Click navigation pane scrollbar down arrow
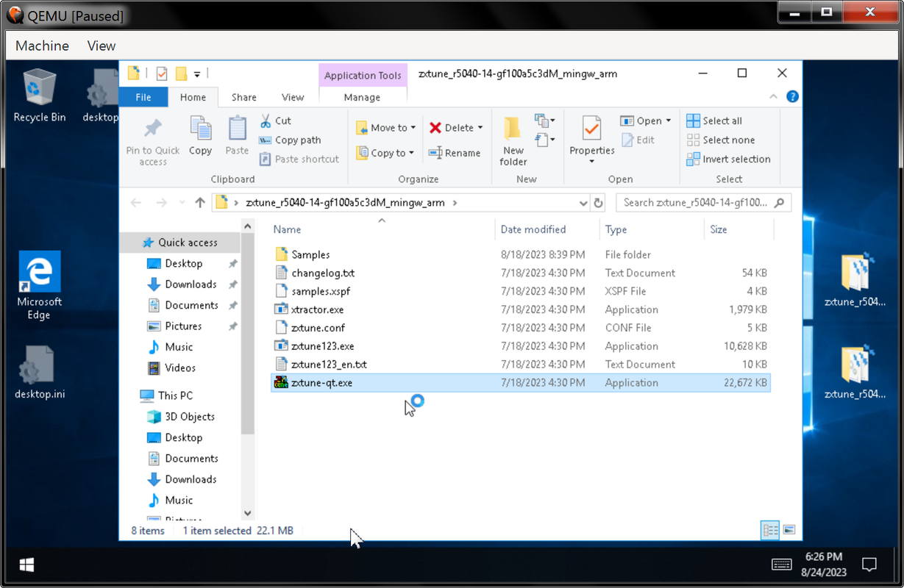This screenshot has height=588, width=904. pyautogui.click(x=247, y=513)
